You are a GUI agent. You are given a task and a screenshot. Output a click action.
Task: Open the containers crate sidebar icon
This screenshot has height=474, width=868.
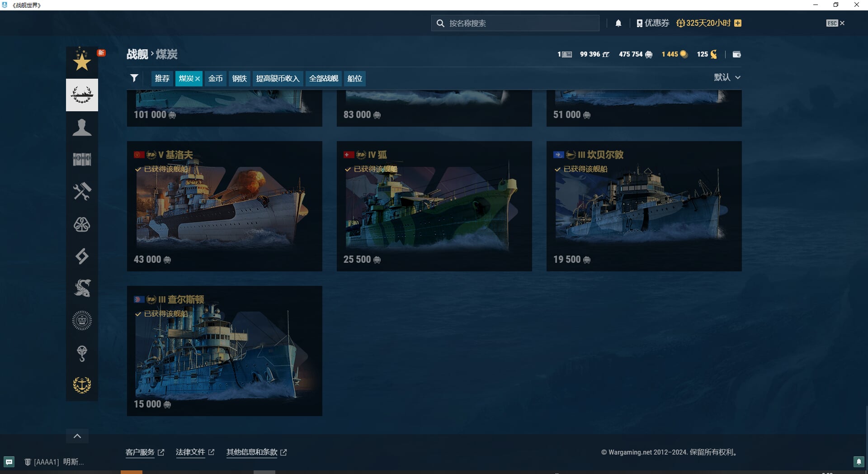coord(82,159)
